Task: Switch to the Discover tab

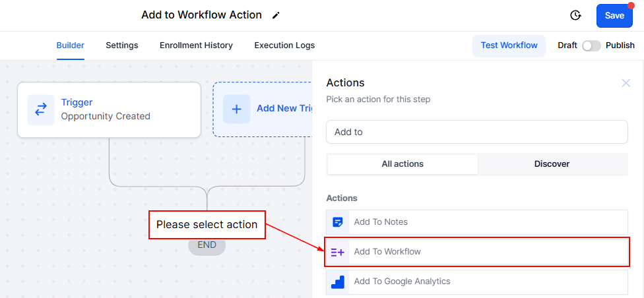Action: point(552,164)
